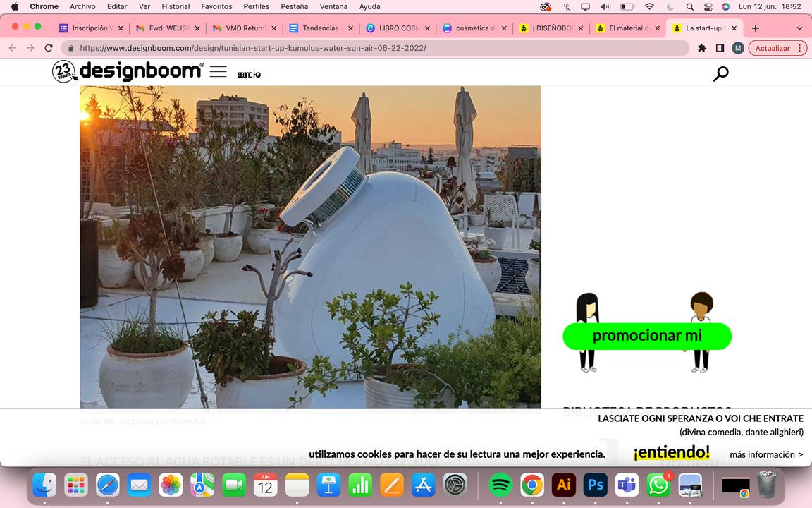This screenshot has width=812, height=508.
Task: Open Numbers from the dock
Action: [x=360, y=485]
